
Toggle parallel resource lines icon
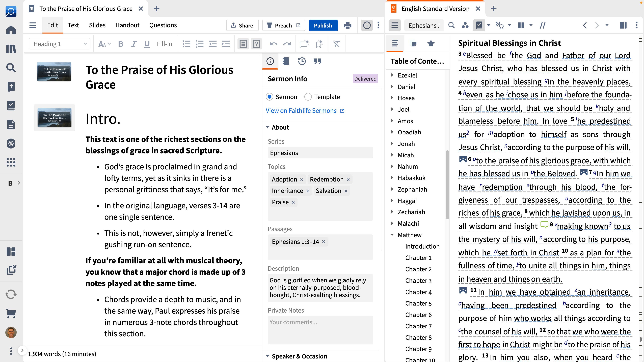[543, 25]
